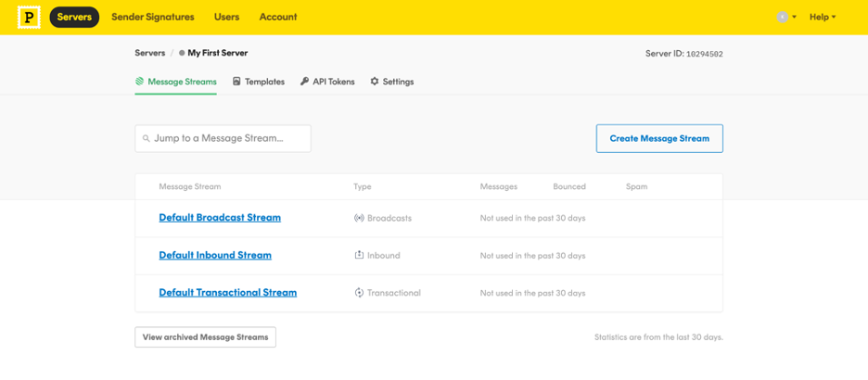Click the Settings gear icon

[375, 82]
